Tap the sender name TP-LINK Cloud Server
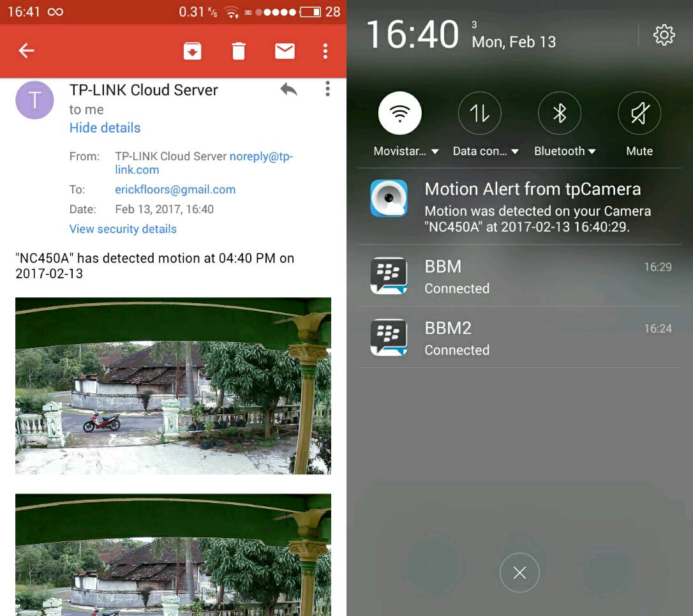Image resolution: width=693 pixels, height=616 pixels. pyautogui.click(x=144, y=90)
